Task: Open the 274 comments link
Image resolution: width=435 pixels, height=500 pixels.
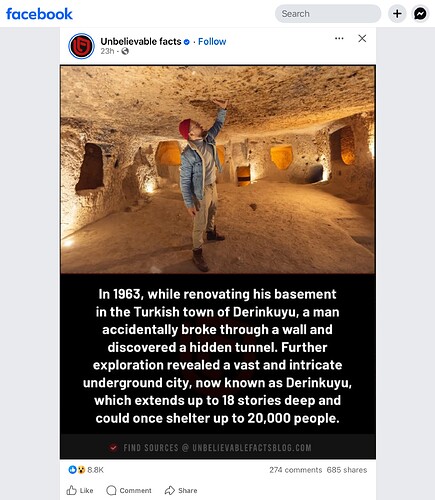Action: click(x=296, y=470)
